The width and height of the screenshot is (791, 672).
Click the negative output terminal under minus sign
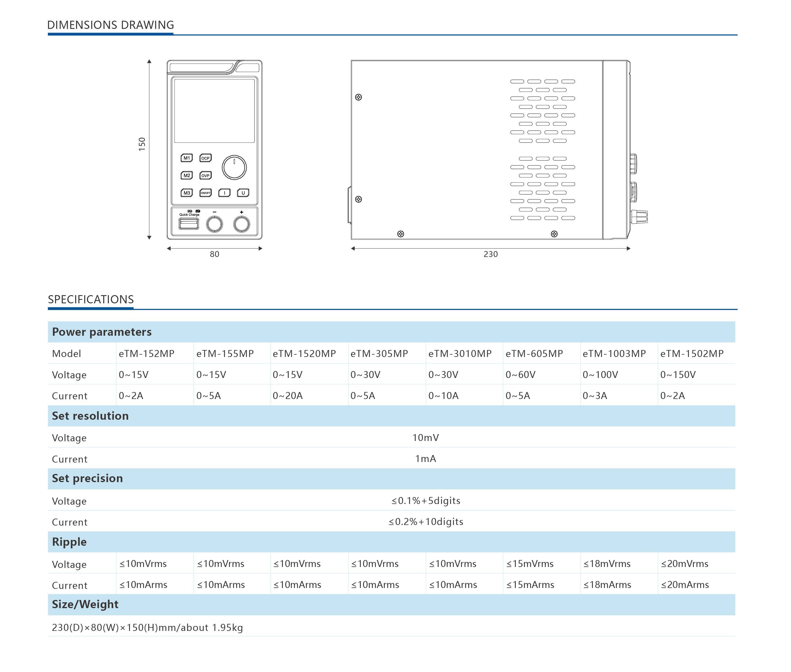pyautogui.click(x=215, y=224)
